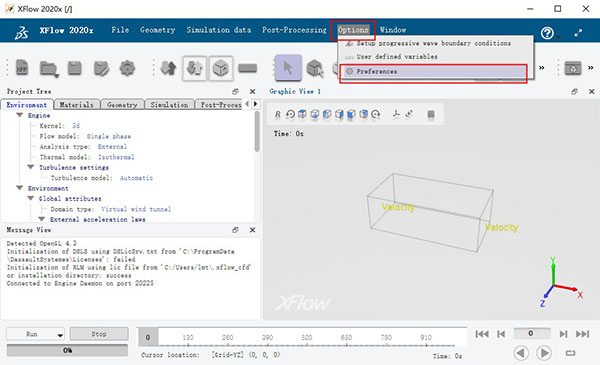Toggle the cube geometry view toolbar button

(221, 68)
